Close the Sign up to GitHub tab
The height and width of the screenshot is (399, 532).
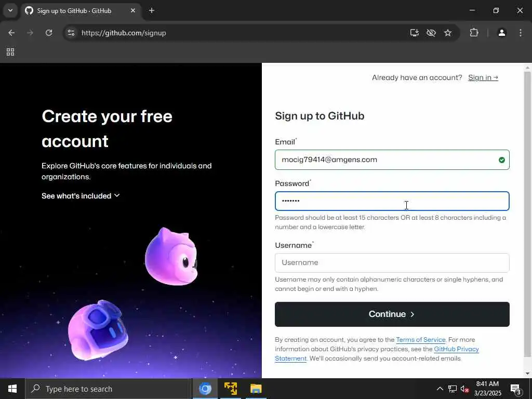[x=133, y=10]
